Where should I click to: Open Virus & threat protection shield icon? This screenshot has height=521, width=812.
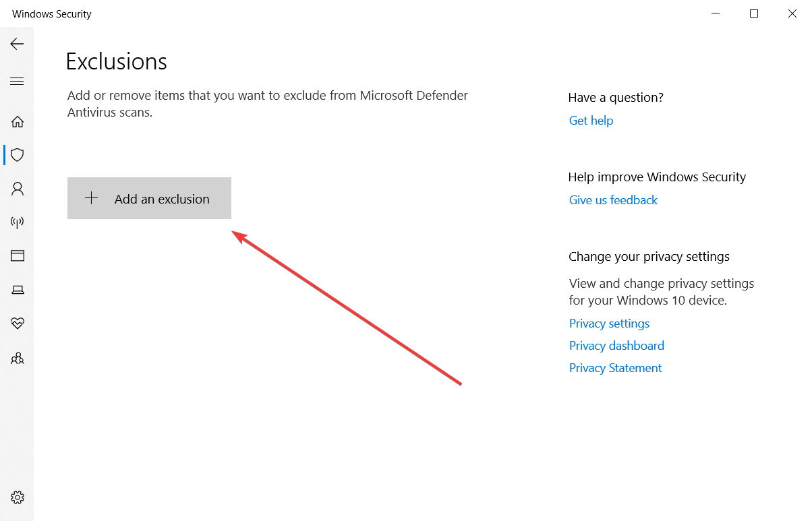click(18, 155)
